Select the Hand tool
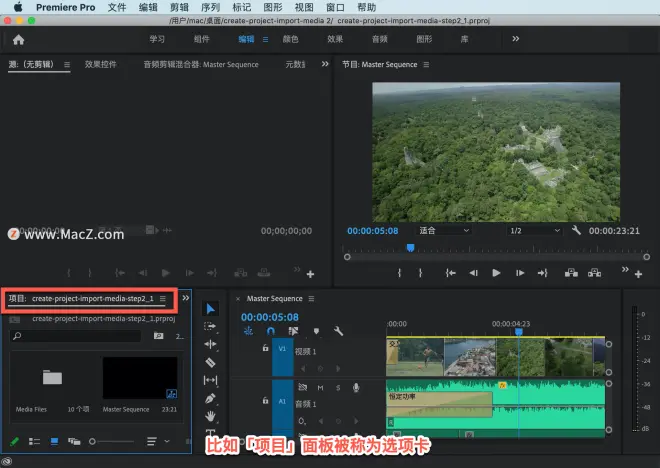Screen dimensions: 660x468 pos(210,416)
